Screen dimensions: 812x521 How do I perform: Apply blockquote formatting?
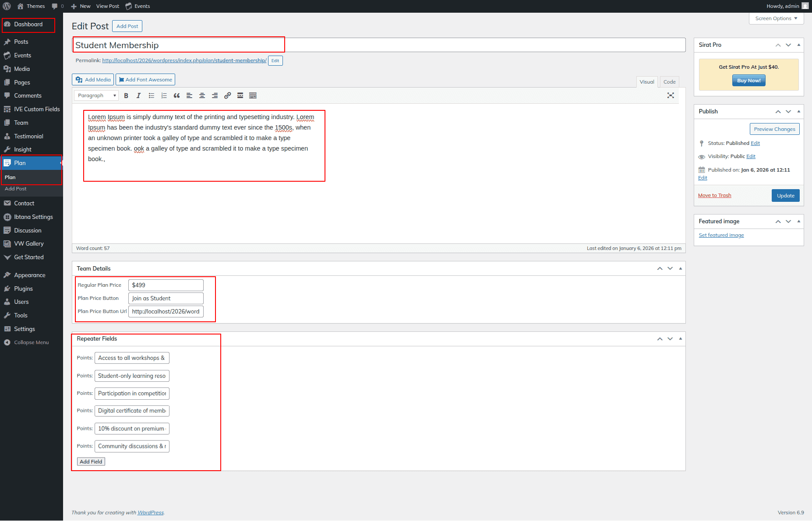[x=177, y=95]
